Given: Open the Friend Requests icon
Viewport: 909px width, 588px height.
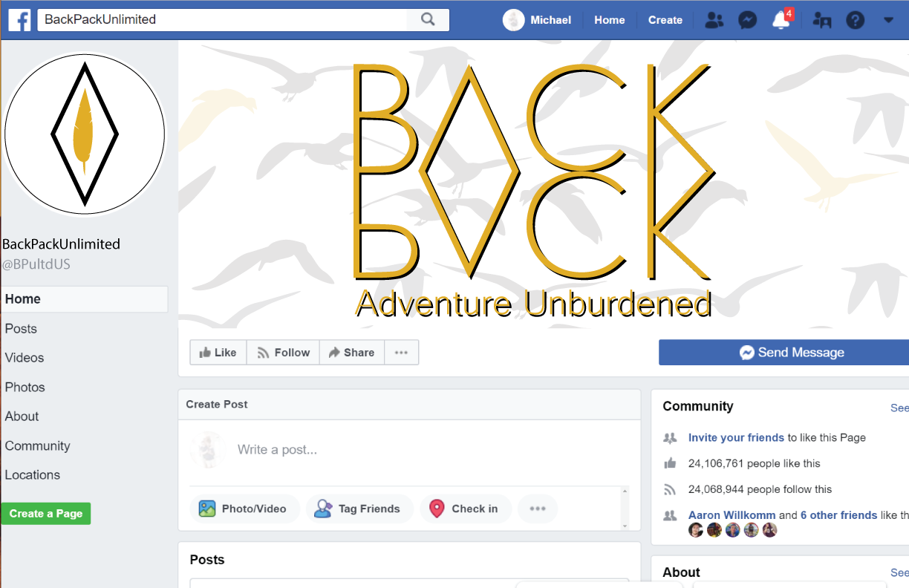Looking at the screenshot, I should [x=714, y=20].
